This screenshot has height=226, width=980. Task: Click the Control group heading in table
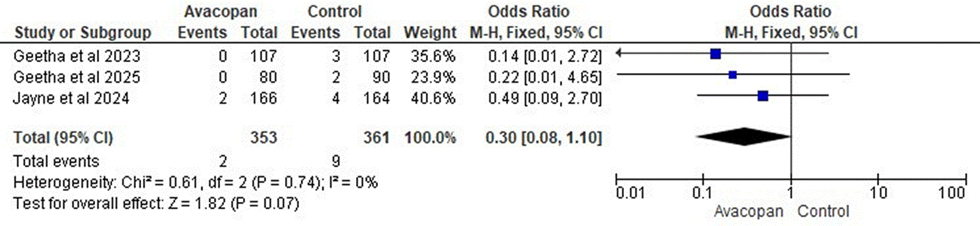pyautogui.click(x=334, y=12)
